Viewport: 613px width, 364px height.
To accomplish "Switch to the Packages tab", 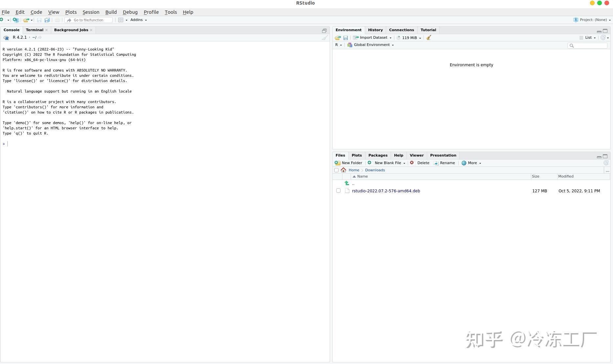I will pyautogui.click(x=378, y=155).
